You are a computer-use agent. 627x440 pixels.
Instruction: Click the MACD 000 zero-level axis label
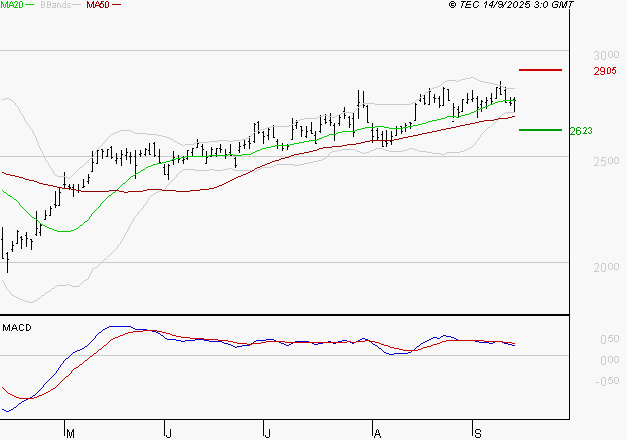pos(608,360)
